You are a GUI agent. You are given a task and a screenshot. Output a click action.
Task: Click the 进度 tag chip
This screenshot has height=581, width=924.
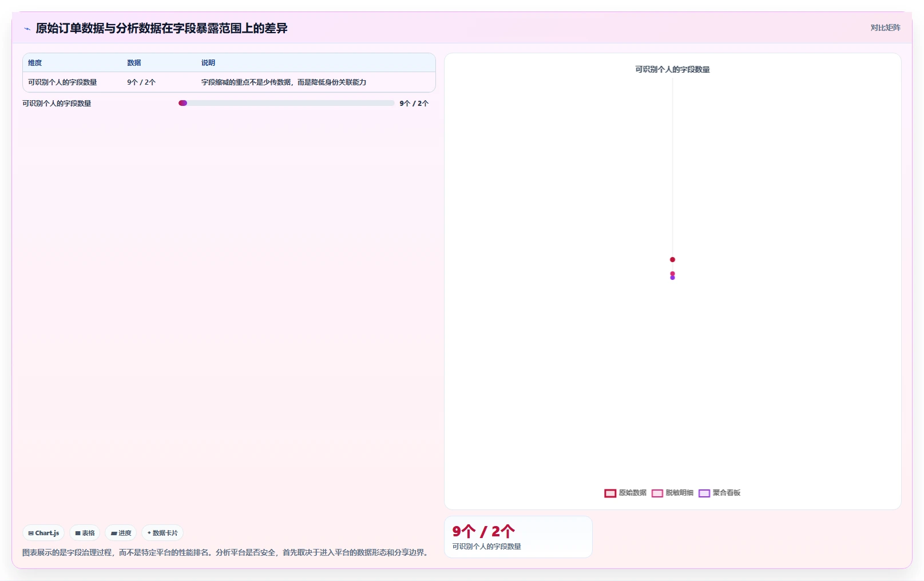point(121,533)
